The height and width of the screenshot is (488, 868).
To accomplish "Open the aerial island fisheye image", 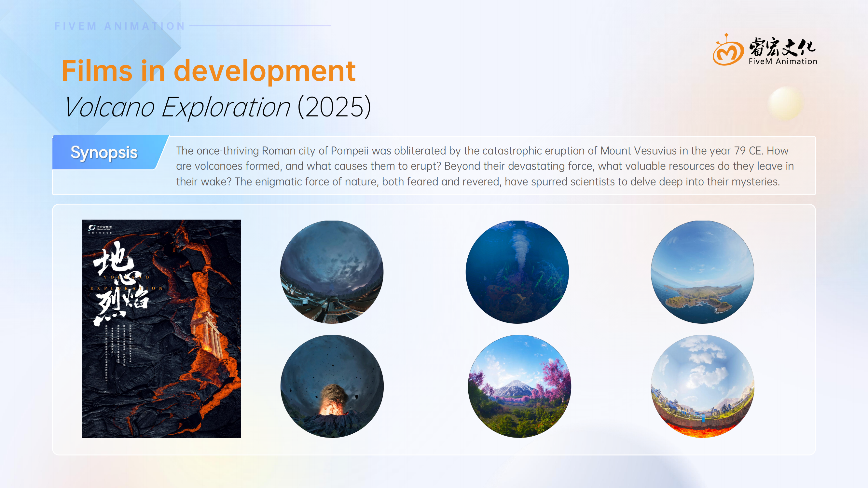I will point(703,272).
